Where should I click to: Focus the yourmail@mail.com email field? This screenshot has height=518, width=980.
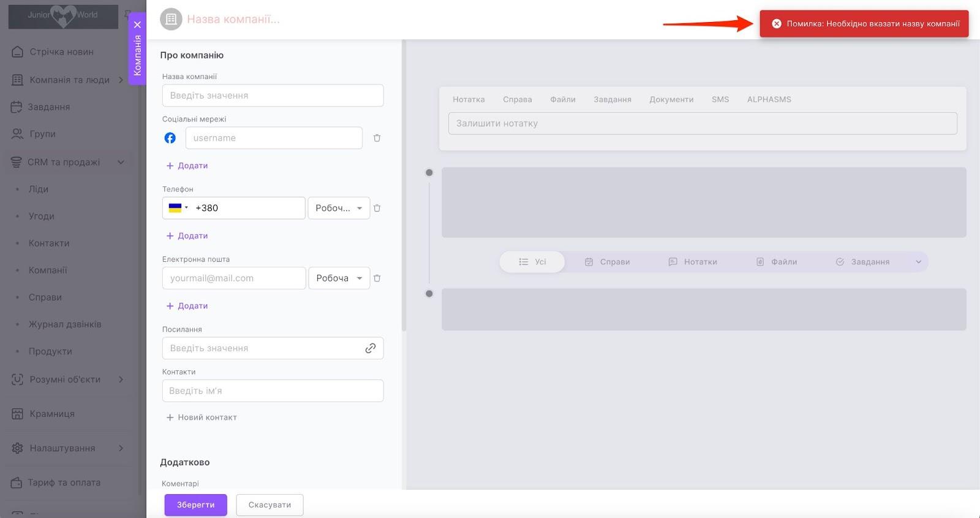(x=234, y=278)
